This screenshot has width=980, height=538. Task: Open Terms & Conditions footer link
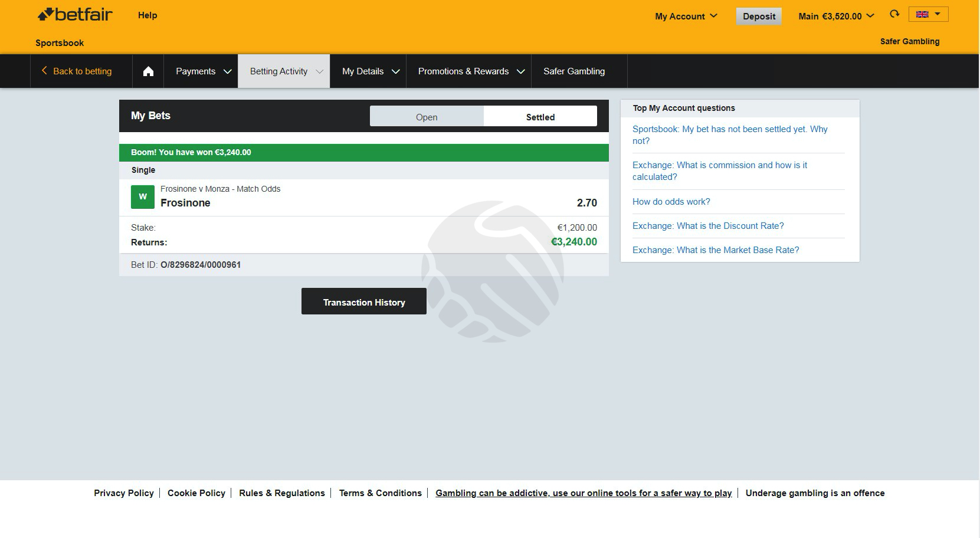coord(381,493)
